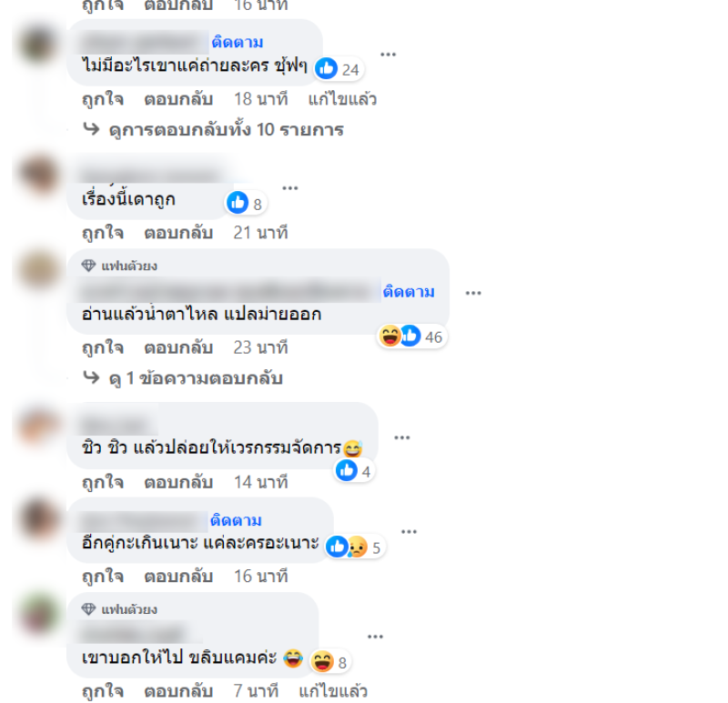Follow the first commenter using ติดตาม
Viewport: 728px width, 703px height.
(x=238, y=42)
